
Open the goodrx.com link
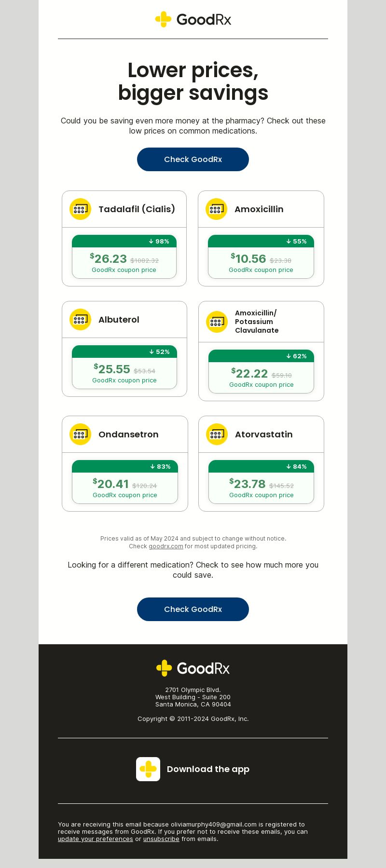pyautogui.click(x=166, y=546)
